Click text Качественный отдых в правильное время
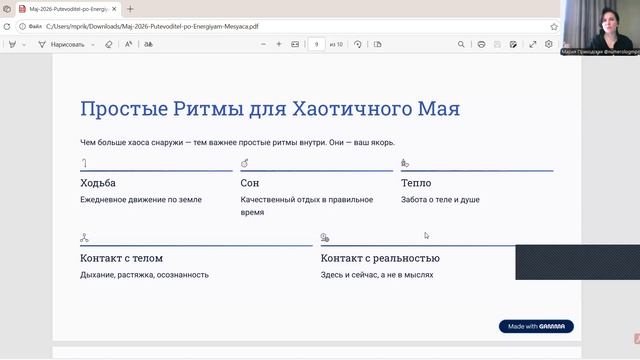The image size is (640, 360). coord(307,206)
